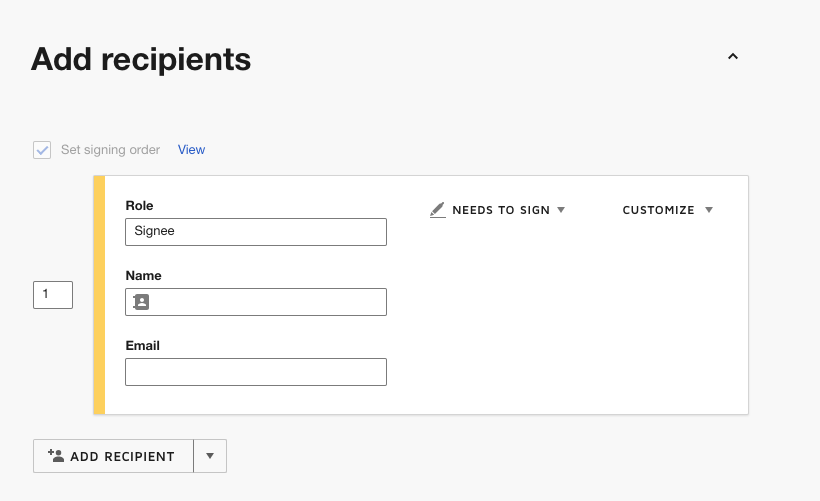This screenshot has height=501, width=820.
Task: Click the add-person icon on Add Recipient
Action: (56, 456)
